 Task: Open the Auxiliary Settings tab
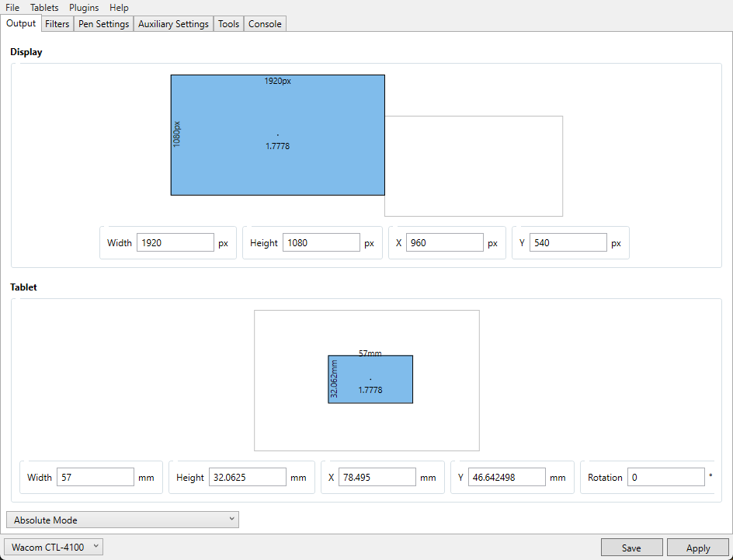click(173, 24)
